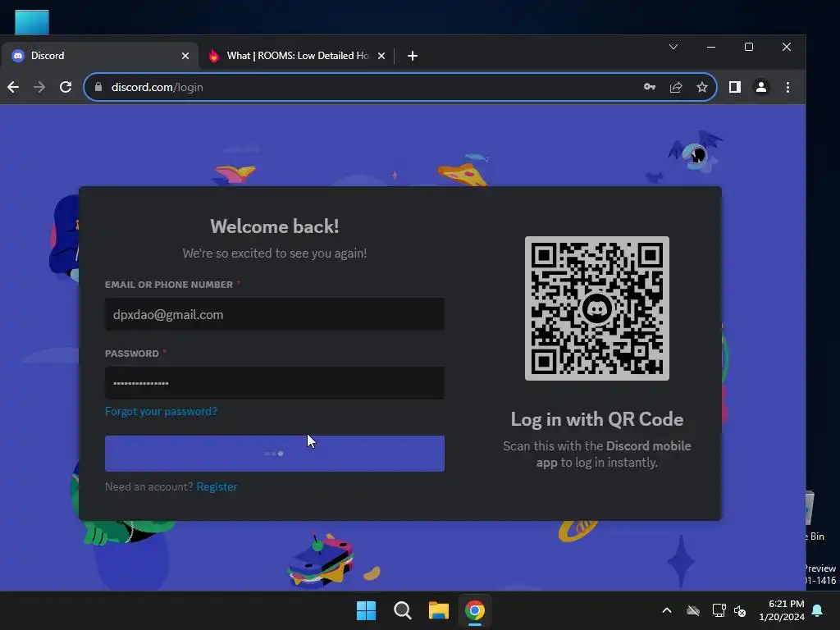840x630 pixels.
Task: Click the email or phone number field
Action: [274, 314]
